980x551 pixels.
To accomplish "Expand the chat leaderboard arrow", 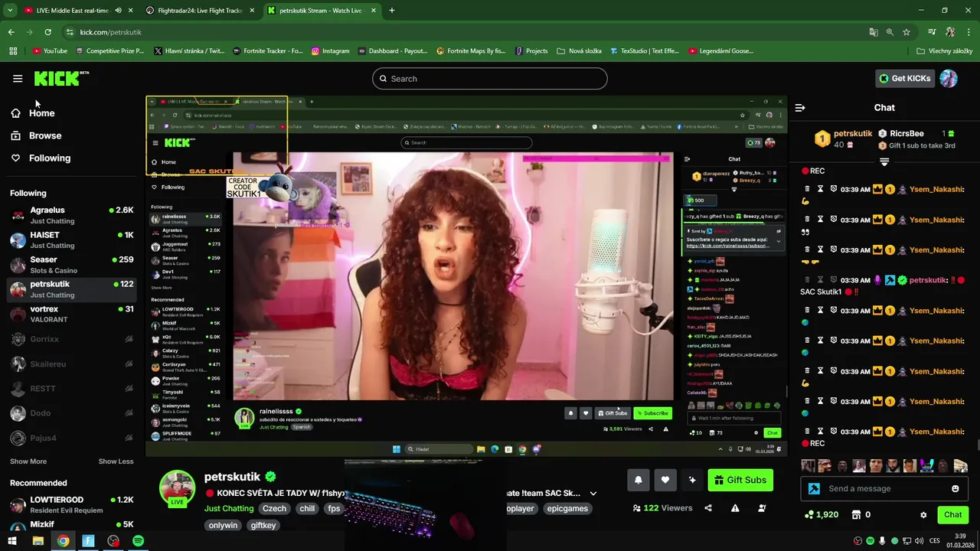I will coord(884,161).
